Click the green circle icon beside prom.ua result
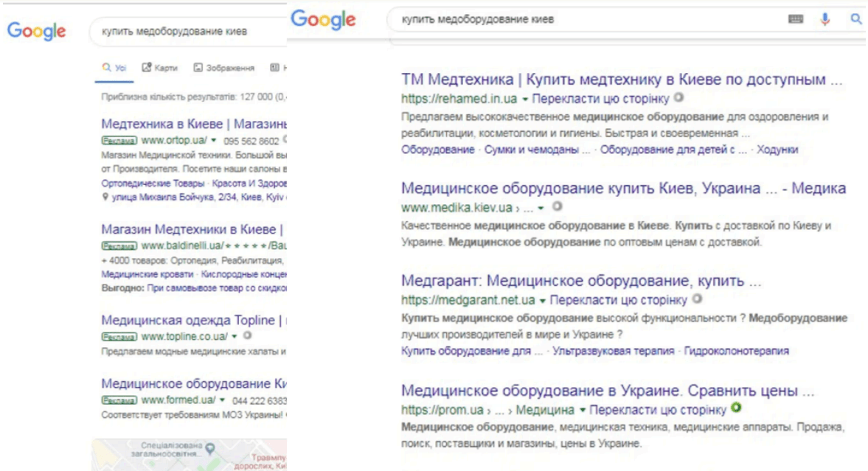The width and height of the screenshot is (868, 471). pos(736,408)
